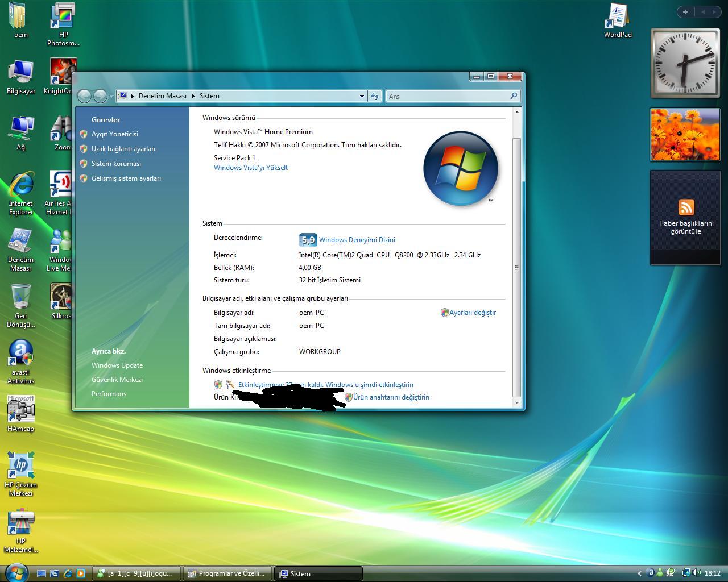Click Show Desktop in Quick Launch
This screenshot has height=582, width=728.
(42, 573)
